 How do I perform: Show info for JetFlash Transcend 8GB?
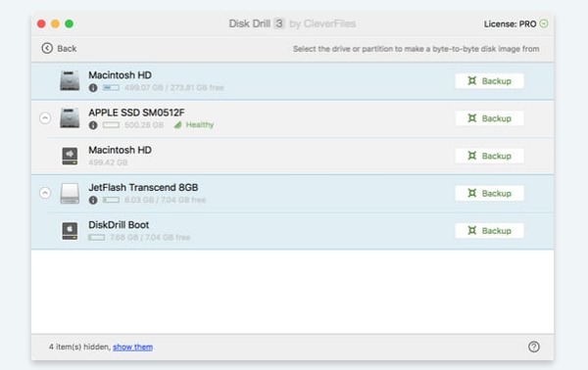(93, 200)
